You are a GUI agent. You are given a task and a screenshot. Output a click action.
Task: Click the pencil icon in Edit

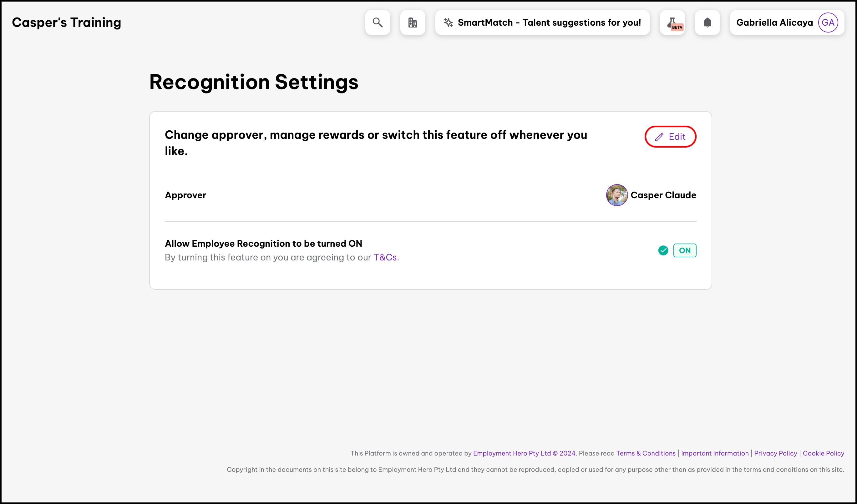pyautogui.click(x=659, y=137)
